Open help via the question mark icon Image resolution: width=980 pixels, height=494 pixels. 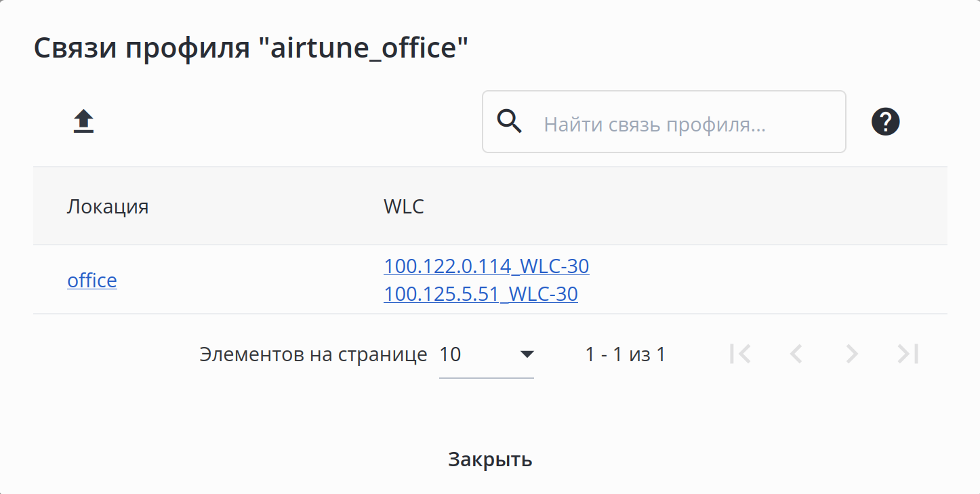click(885, 122)
